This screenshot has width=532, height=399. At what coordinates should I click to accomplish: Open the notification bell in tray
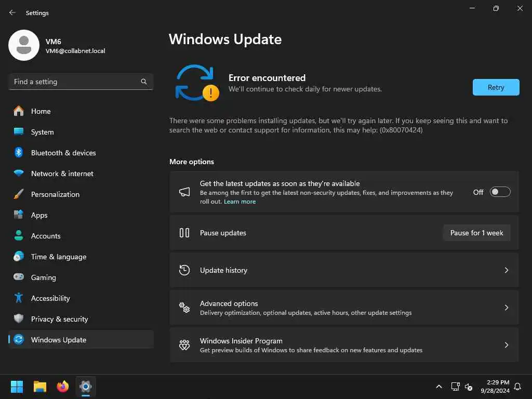point(517,387)
